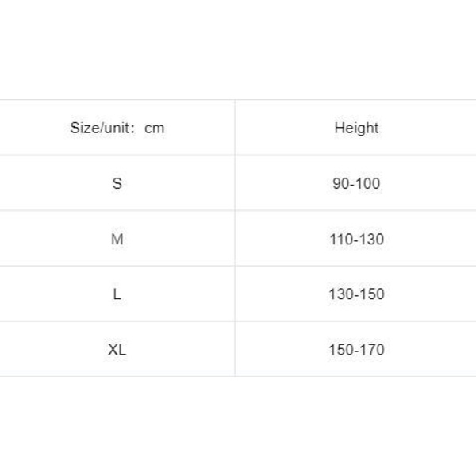Click the 90-100 height value

(356, 183)
